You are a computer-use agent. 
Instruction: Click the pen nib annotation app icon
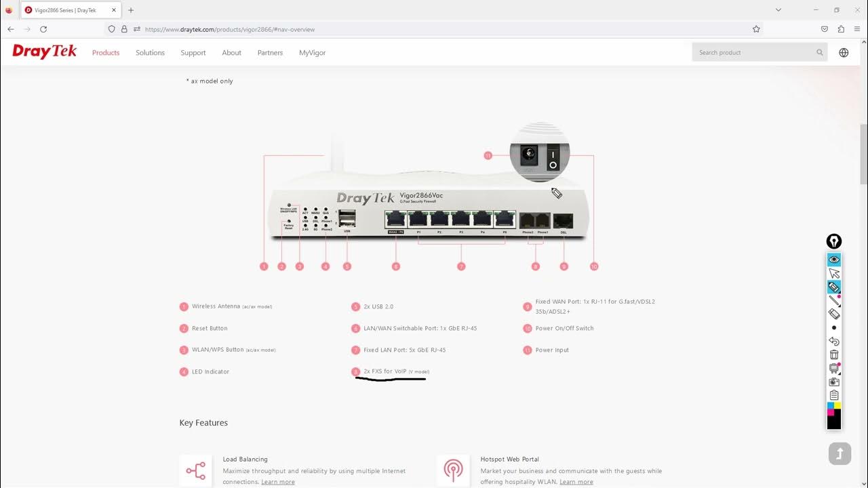[x=834, y=241]
